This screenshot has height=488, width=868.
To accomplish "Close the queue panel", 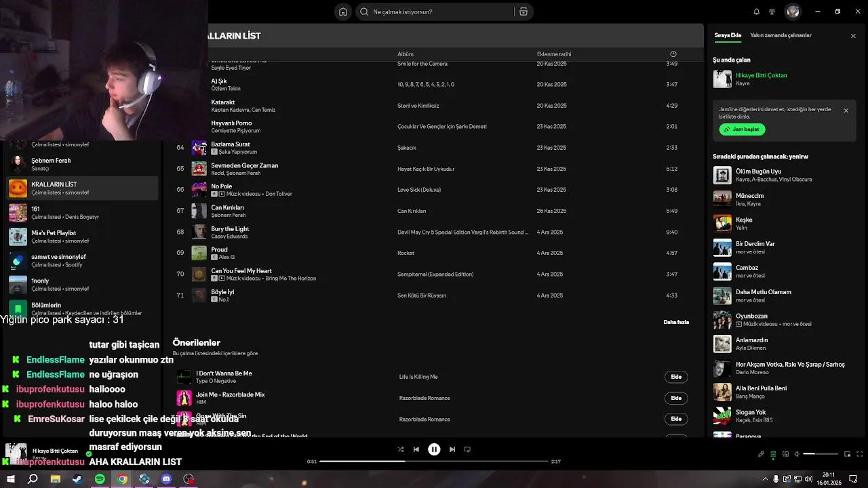I will coord(853,36).
